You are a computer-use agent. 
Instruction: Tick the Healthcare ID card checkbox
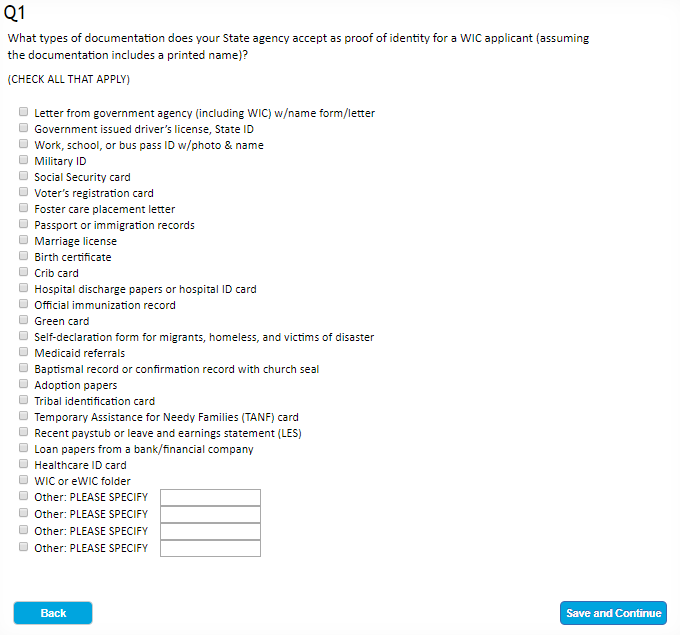tap(23, 464)
